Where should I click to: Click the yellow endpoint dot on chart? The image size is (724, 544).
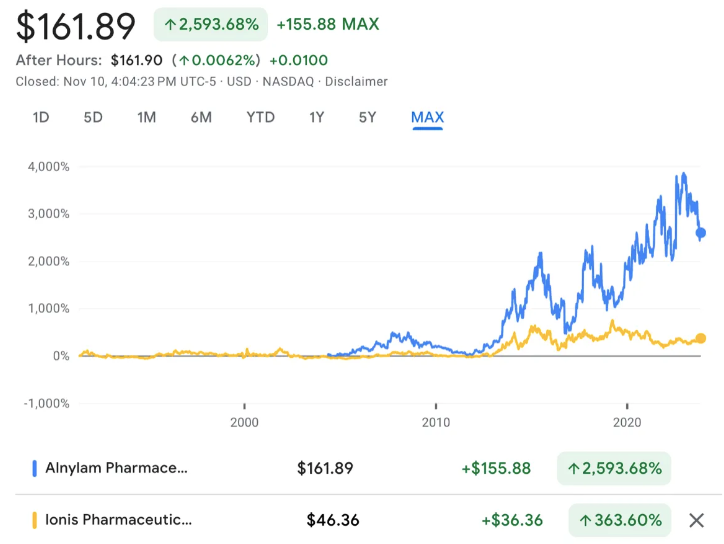point(701,339)
